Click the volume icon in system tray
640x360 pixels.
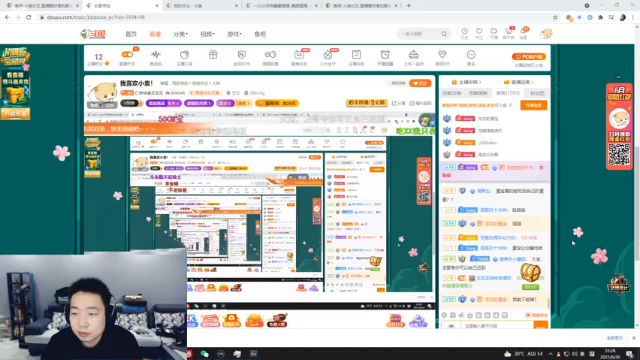pos(575,354)
